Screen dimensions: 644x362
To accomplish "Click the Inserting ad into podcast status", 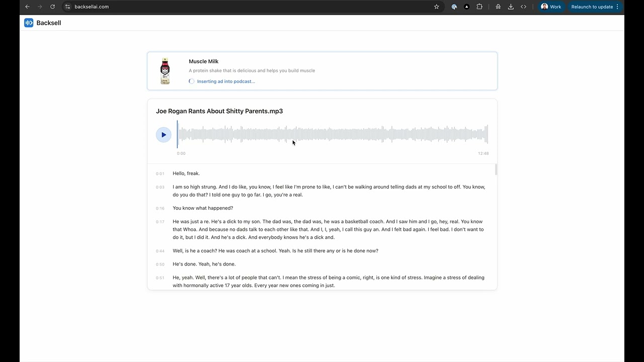I will [x=226, y=81].
